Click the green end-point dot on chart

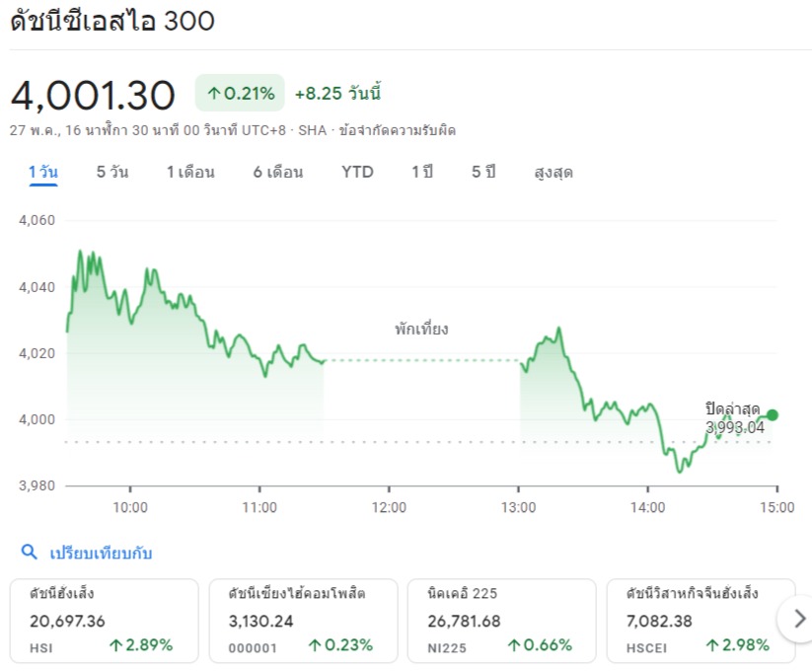pyautogui.click(x=772, y=415)
